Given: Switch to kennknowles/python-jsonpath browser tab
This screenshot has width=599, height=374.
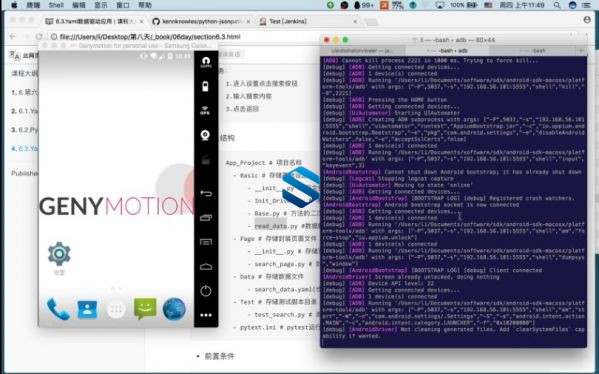Looking at the screenshot, I should pyautogui.click(x=201, y=21).
